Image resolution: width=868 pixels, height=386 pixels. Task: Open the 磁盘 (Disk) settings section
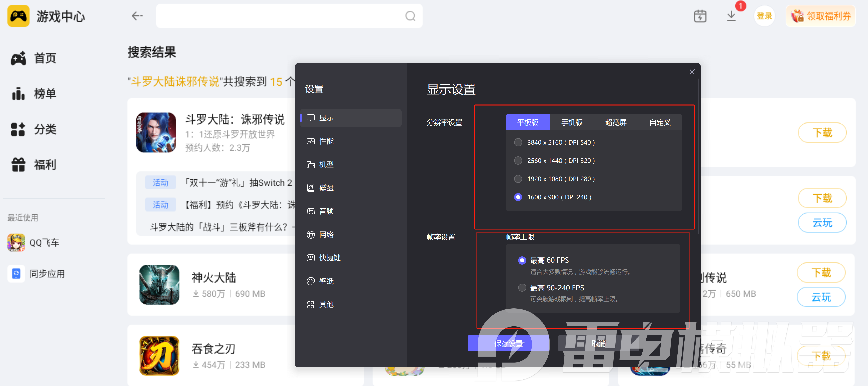coord(326,188)
